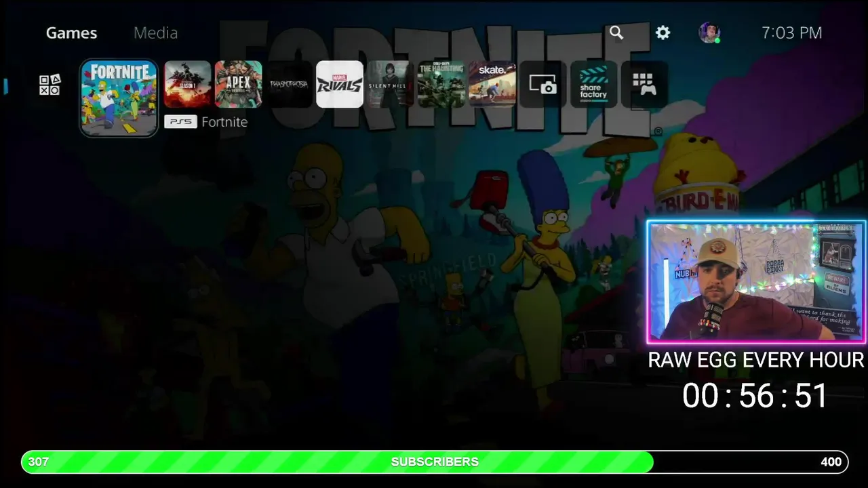
Task: Open the PlayStation Store explore icon
Action: point(50,85)
